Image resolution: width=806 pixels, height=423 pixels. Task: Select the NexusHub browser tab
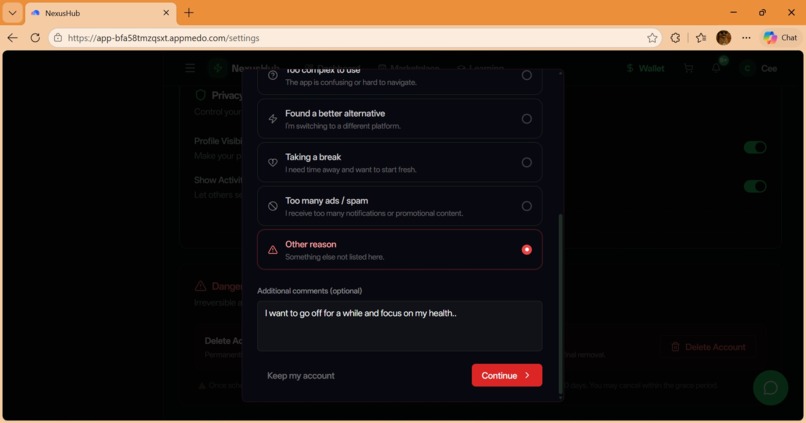point(100,13)
